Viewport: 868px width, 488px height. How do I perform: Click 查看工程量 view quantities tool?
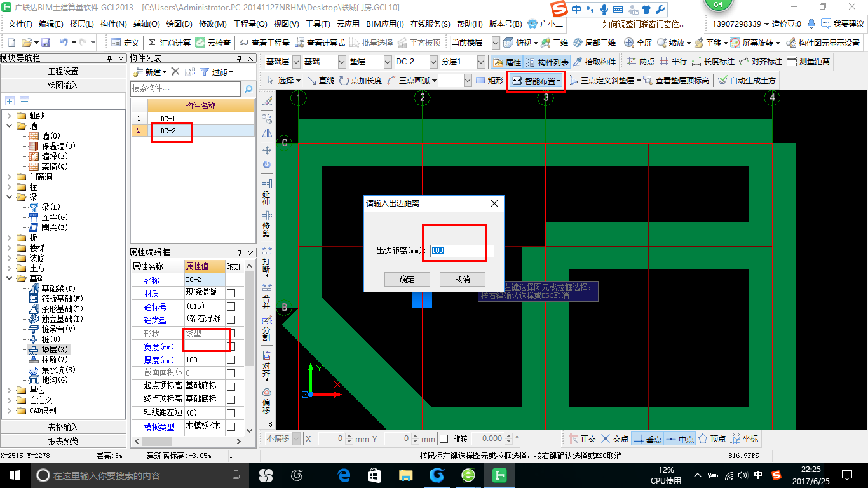tap(264, 43)
